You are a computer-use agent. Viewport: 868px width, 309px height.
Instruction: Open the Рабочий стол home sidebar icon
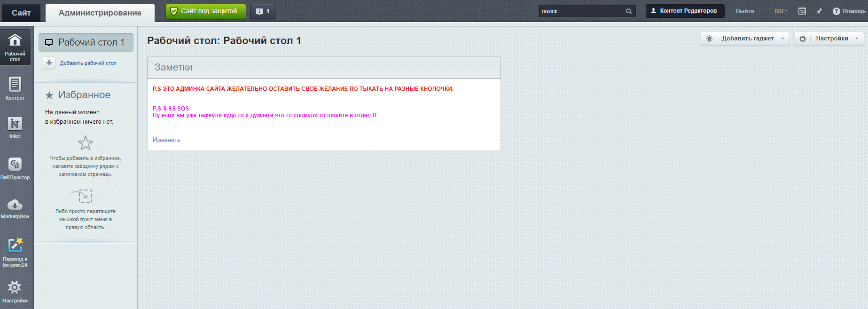point(15,47)
